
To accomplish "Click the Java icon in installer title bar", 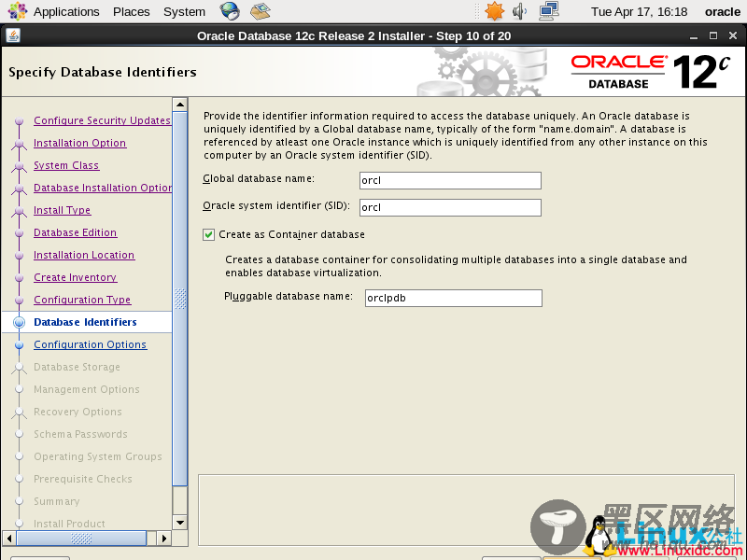I will pyautogui.click(x=13, y=35).
